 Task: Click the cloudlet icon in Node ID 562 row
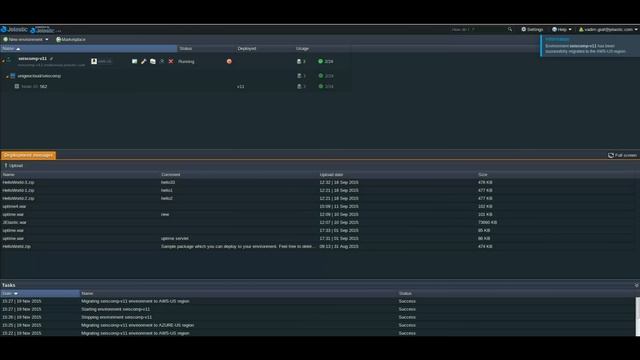pos(299,87)
